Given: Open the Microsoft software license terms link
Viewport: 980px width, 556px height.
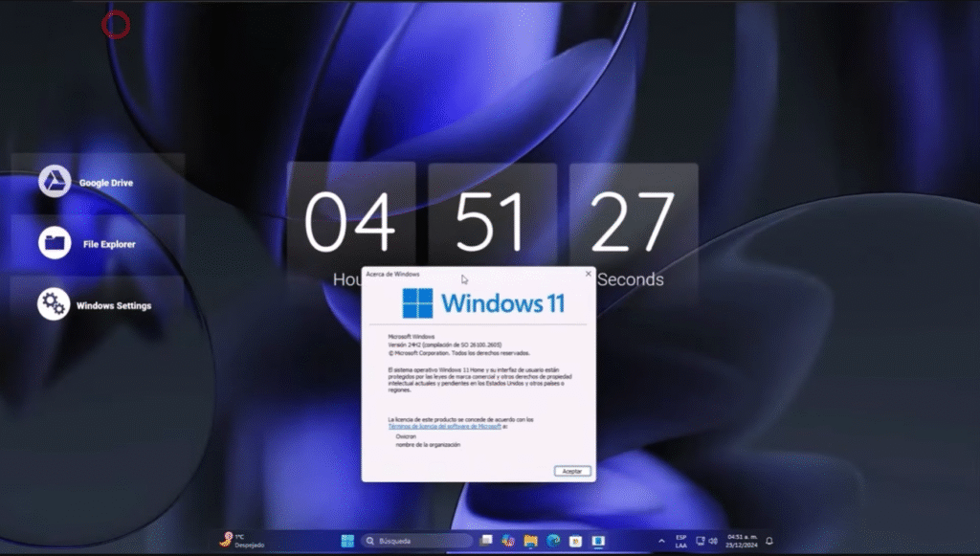Looking at the screenshot, I should pos(444,427).
